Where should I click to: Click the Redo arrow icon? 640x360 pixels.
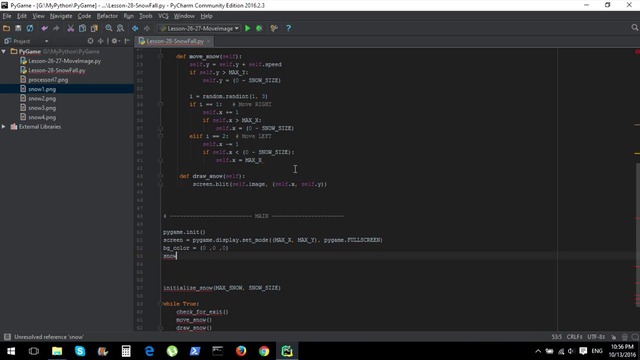[x=56, y=28]
